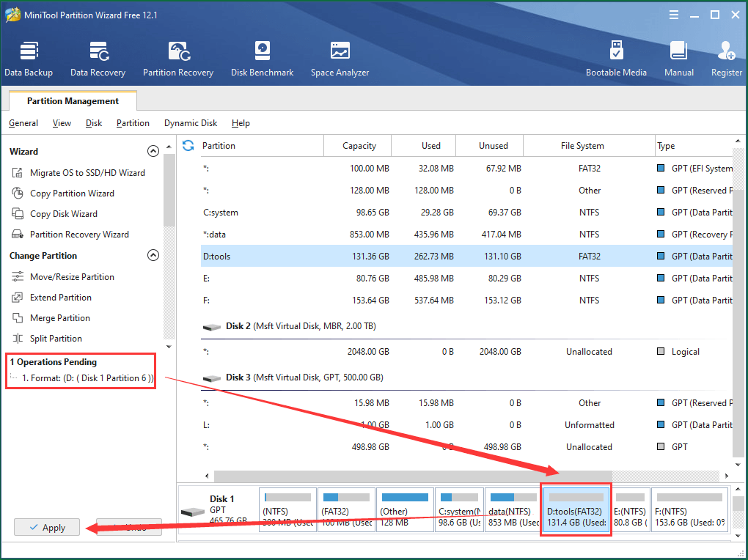Select the D:tools partition in the disk map
Screen dimensions: 748x560
(576, 509)
